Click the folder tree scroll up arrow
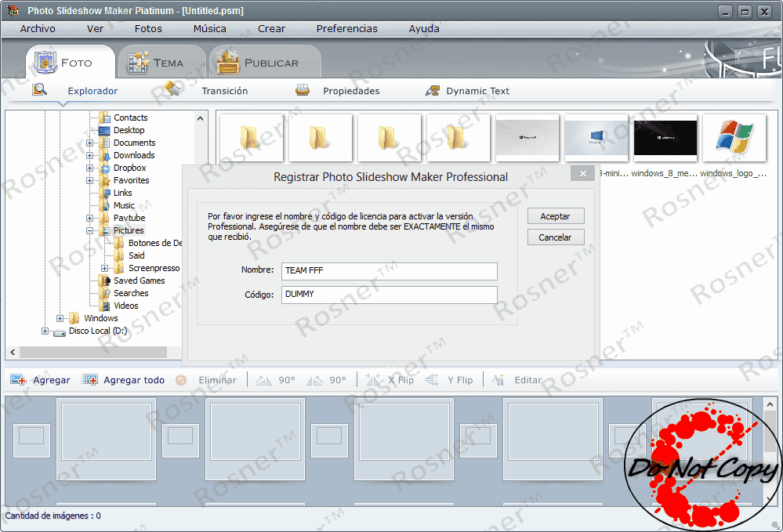 pyautogui.click(x=200, y=118)
